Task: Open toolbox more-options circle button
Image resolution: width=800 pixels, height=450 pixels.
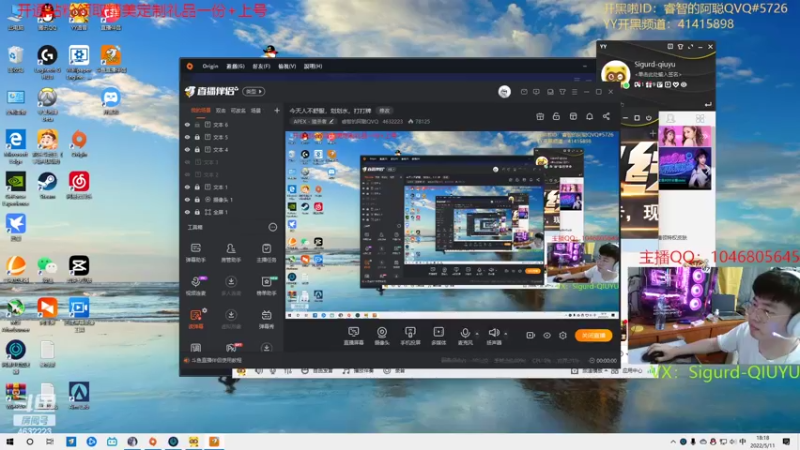Action: pos(272,227)
